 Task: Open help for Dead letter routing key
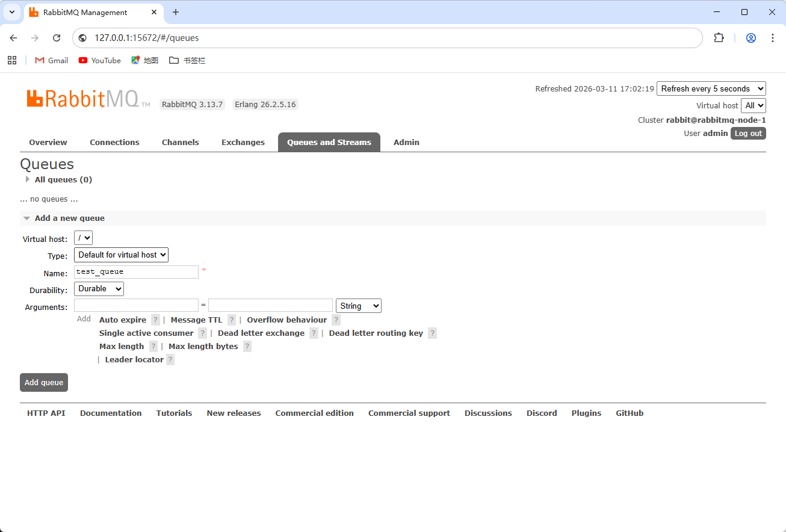(x=432, y=333)
